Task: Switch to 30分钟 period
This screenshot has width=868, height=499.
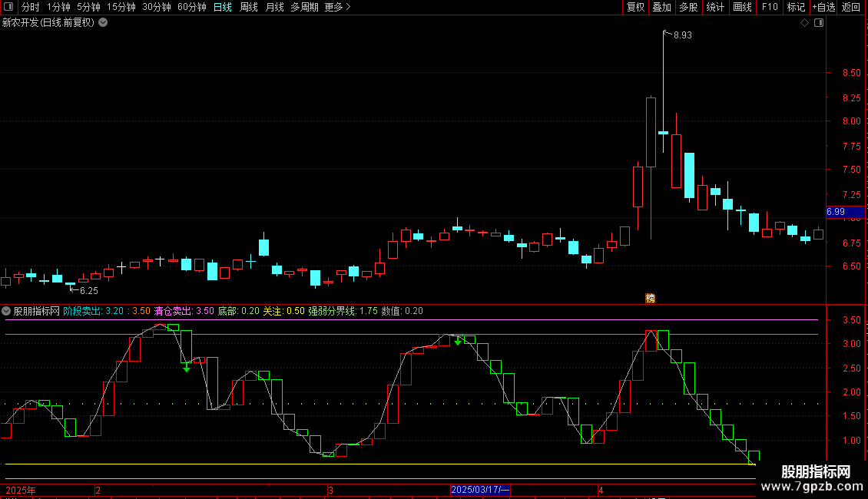Action: (x=156, y=7)
